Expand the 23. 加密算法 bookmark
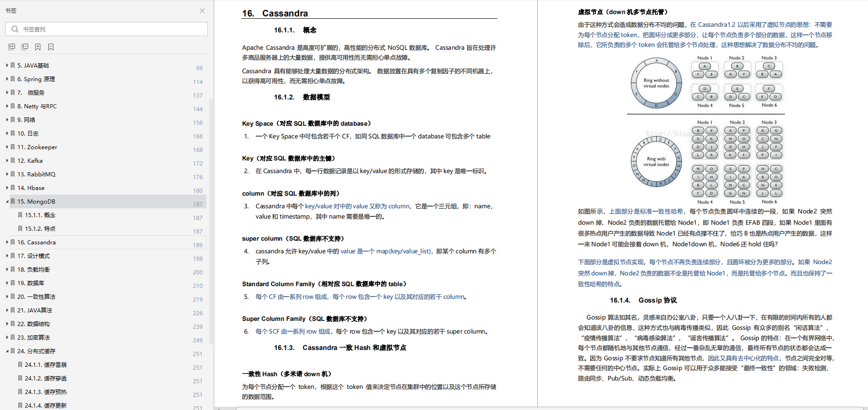The height and width of the screenshot is (410, 868). tap(7, 338)
